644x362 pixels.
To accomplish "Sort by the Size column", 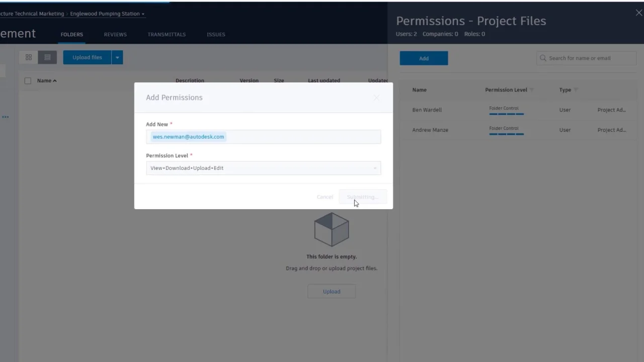I will point(279,80).
